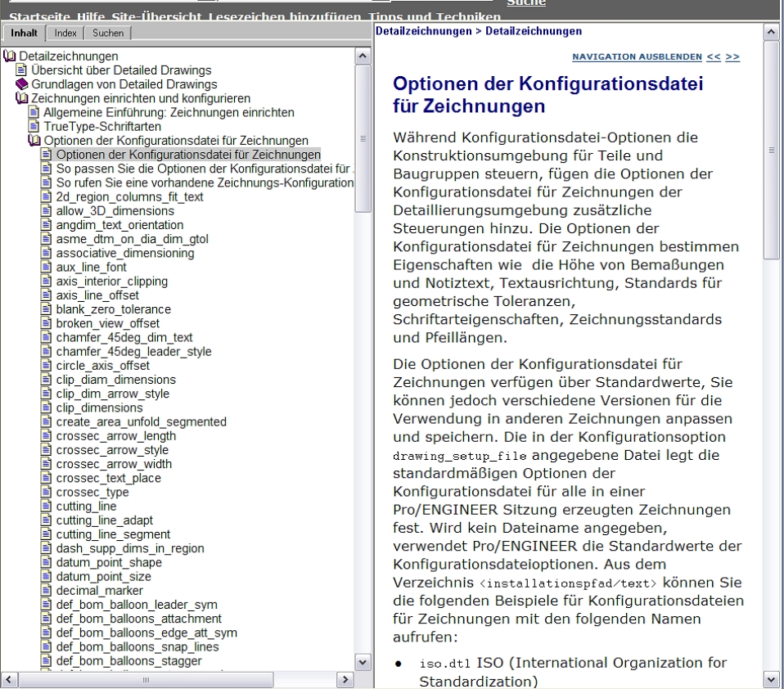Click content pane scrollbar down arrow
This screenshot has width=784, height=689.
(x=771, y=679)
